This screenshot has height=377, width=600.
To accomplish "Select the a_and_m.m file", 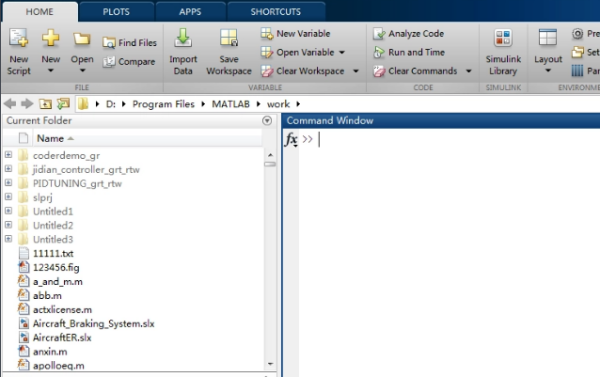I will [58, 282].
